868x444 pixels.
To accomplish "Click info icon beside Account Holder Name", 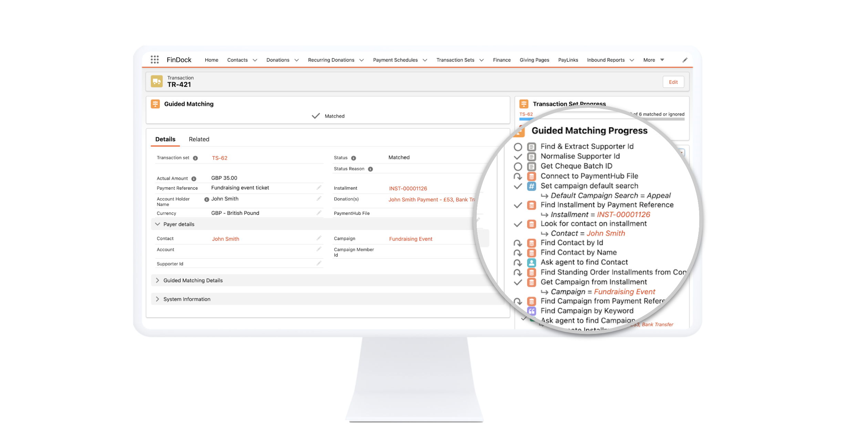I will (x=207, y=199).
